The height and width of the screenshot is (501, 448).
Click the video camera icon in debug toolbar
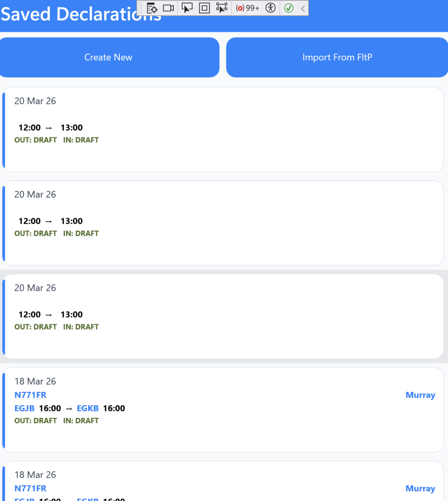point(169,8)
